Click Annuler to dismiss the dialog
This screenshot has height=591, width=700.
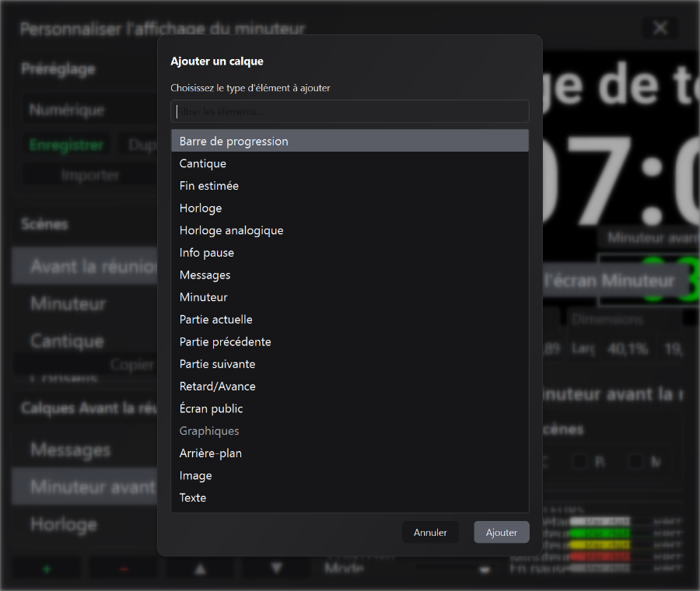coord(430,532)
